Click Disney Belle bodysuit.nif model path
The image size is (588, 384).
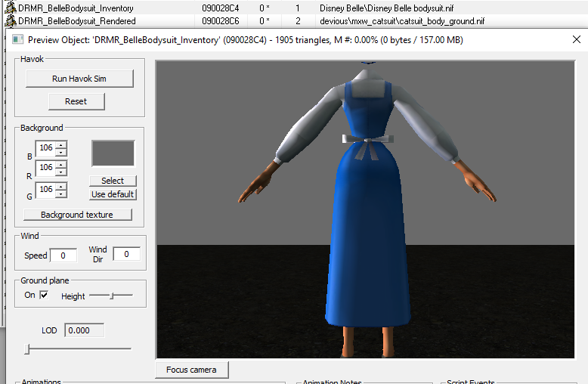tap(387, 8)
